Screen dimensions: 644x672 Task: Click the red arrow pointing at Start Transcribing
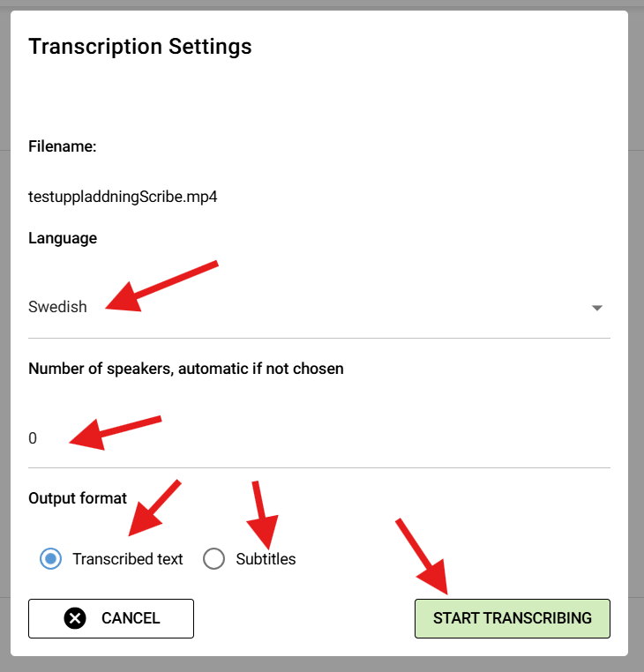423,556
